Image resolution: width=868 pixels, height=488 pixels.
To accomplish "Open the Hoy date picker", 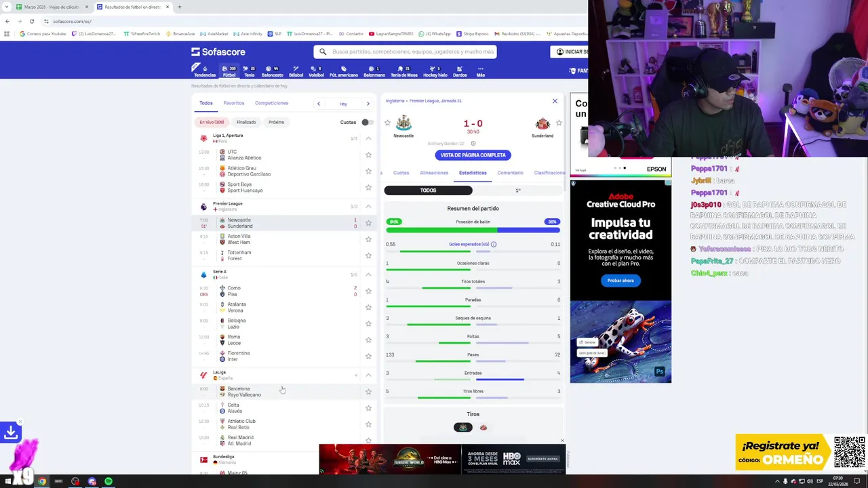I will pos(343,104).
